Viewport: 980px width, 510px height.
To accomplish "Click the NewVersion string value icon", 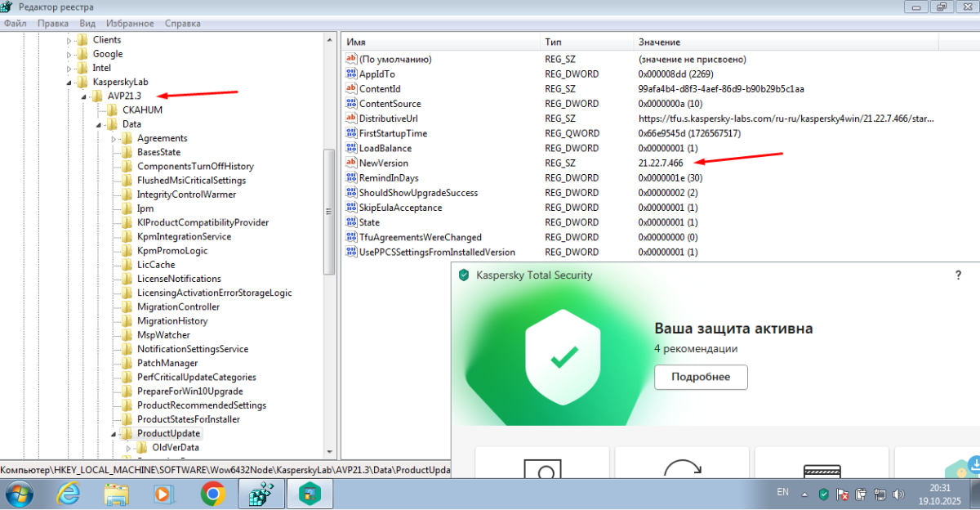I will (352, 163).
